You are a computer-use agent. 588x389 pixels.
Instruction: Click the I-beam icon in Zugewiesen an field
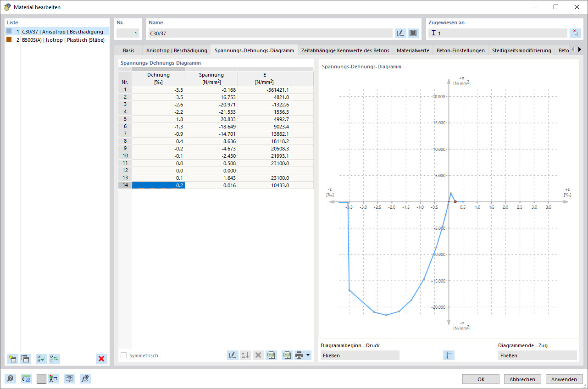pyautogui.click(x=433, y=33)
